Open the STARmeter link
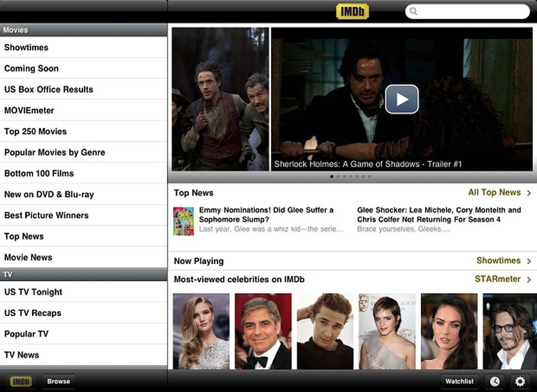The image size is (537, 392). (x=498, y=279)
